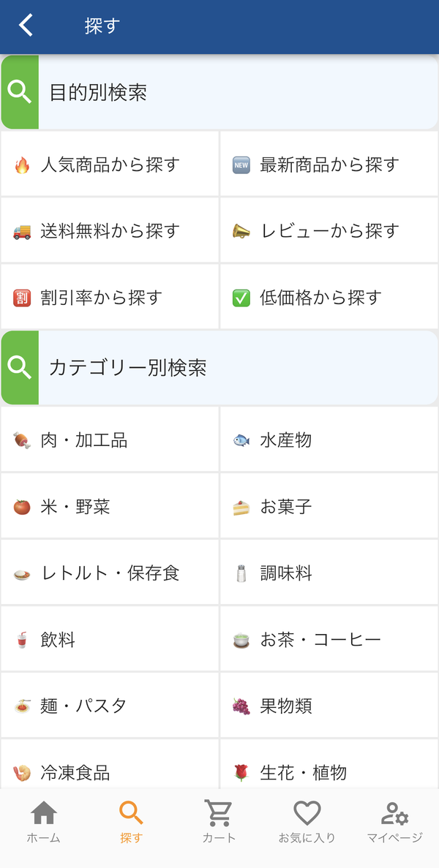Image resolution: width=439 pixels, height=868 pixels.
Task: Select the orange 探す search tab icon
Action: coord(131,812)
